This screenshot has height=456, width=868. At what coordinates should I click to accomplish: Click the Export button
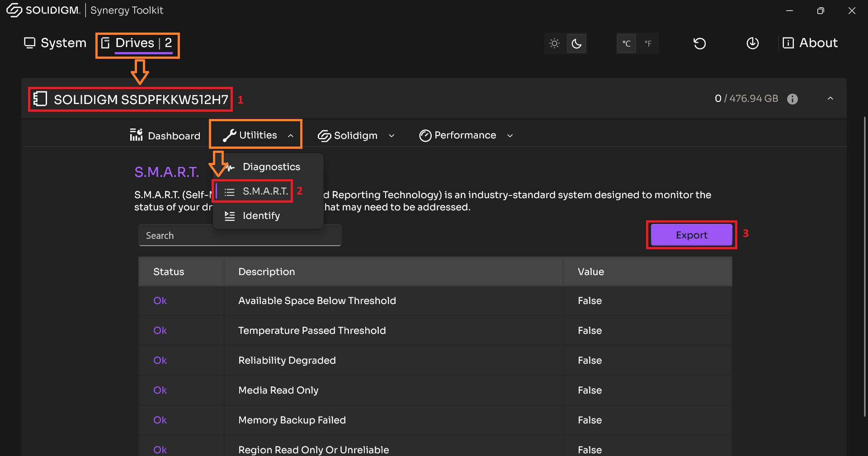692,235
